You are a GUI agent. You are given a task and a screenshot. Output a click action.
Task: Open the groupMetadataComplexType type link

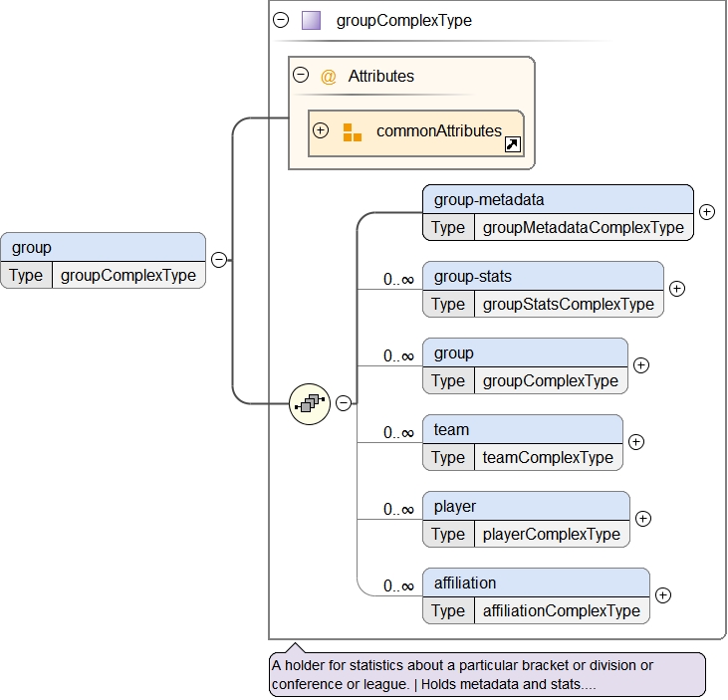point(583,227)
